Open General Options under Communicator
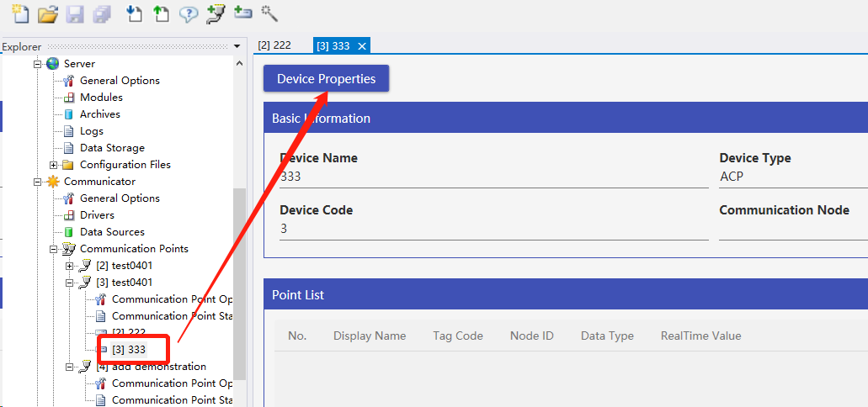This screenshot has height=407, width=868. (120, 198)
